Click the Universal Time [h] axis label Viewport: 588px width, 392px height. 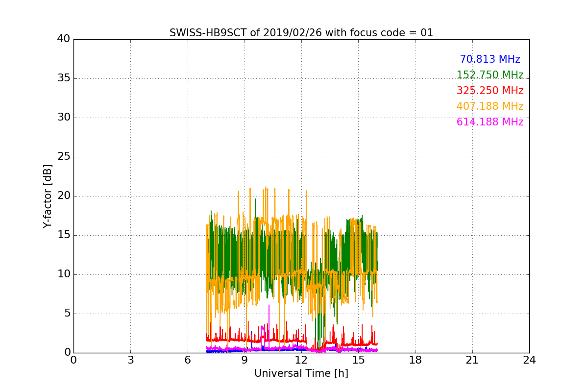click(x=301, y=373)
